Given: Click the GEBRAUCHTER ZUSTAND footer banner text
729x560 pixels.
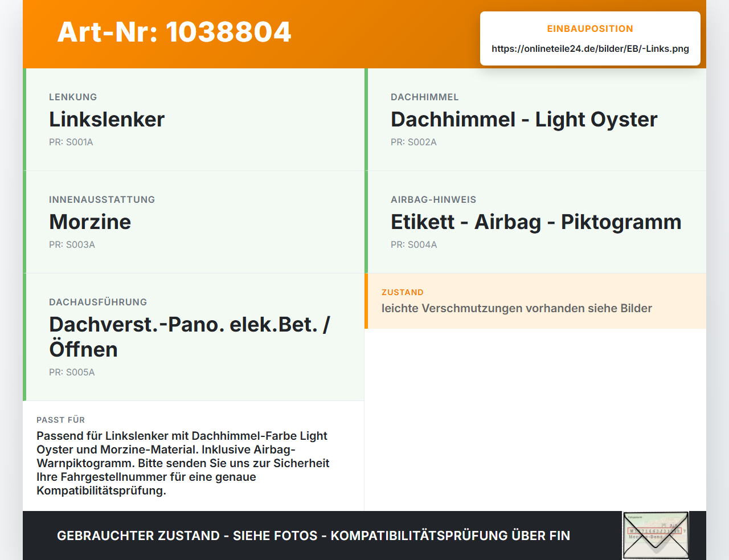Looking at the screenshot, I should tap(313, 536).
